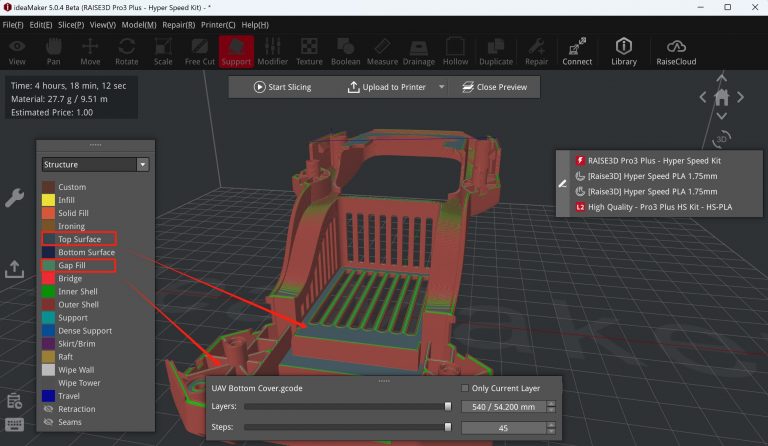Screen dimensions: 768x446
Task: Click the Connect printer icon
Action: pyautogui.click(x=577, y=52)
